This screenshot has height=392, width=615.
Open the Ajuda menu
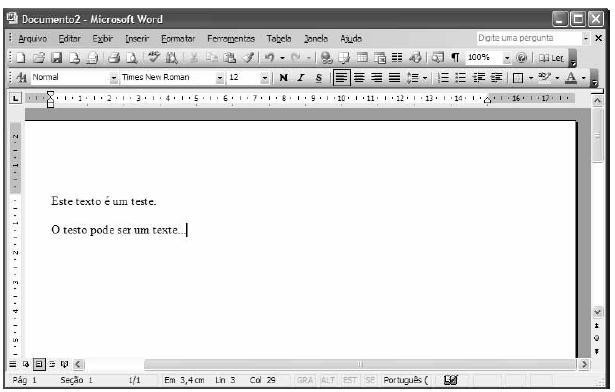(x=351, y=38)
